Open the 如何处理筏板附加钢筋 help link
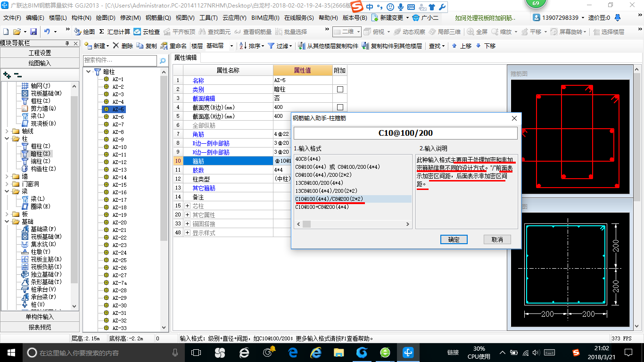Image resolution: width=644 pixels, height=362 pixels. point(485,18)
